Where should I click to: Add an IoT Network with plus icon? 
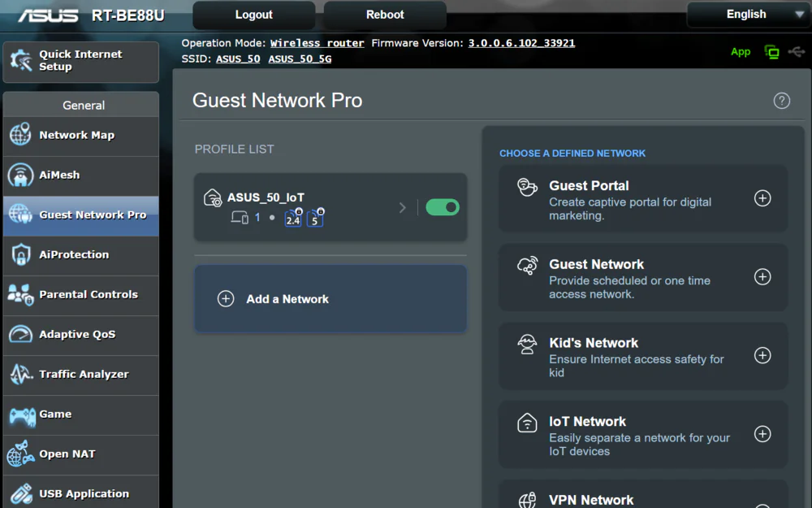(762, 434)
